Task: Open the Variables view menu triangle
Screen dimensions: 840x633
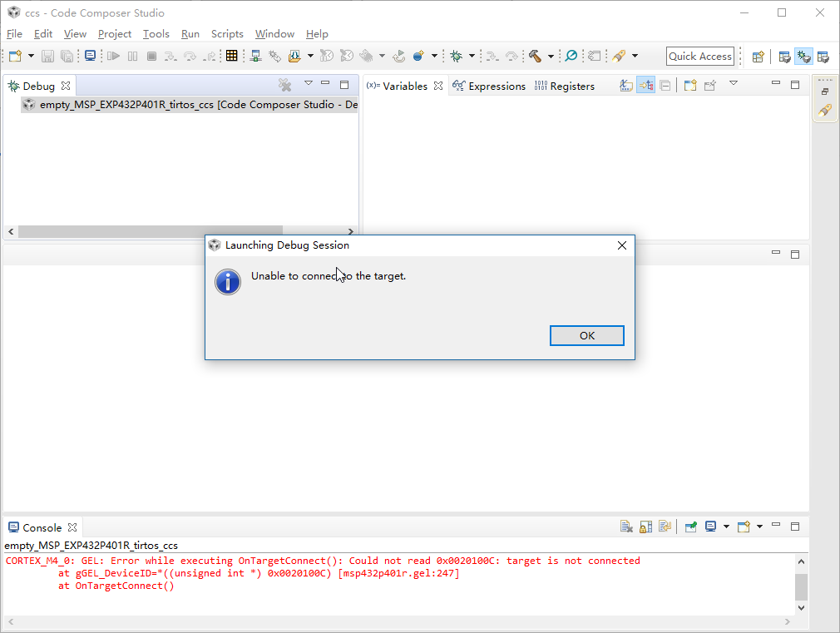Action: [734, 83]
